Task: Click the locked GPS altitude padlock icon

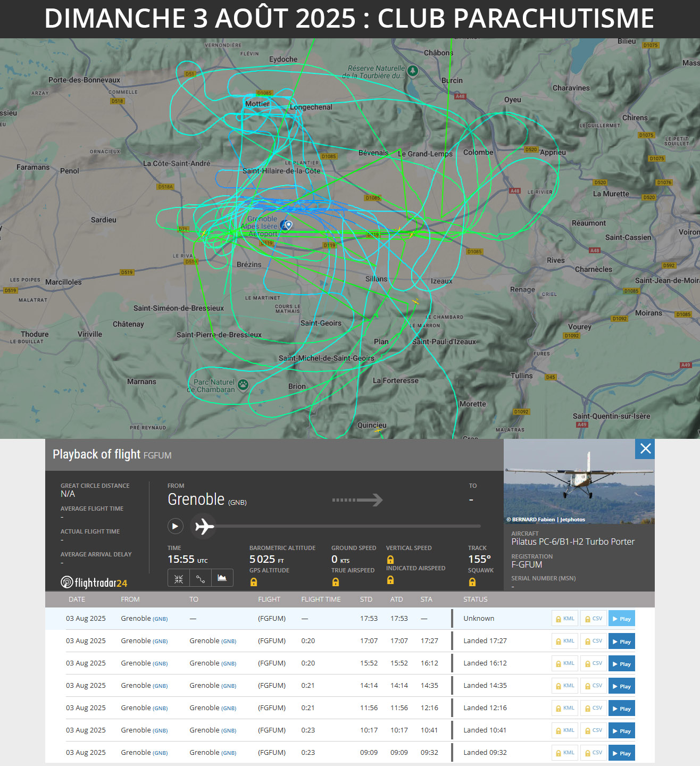Action: tap(254, 582)
